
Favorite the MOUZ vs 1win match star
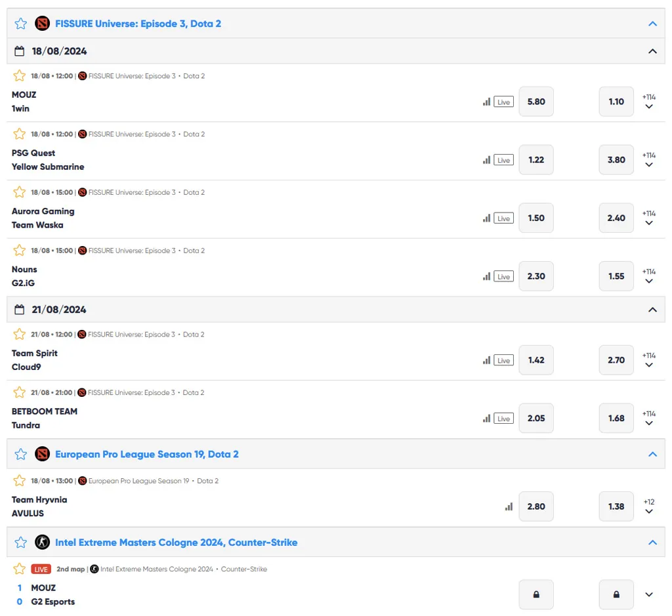coord(20,76)
